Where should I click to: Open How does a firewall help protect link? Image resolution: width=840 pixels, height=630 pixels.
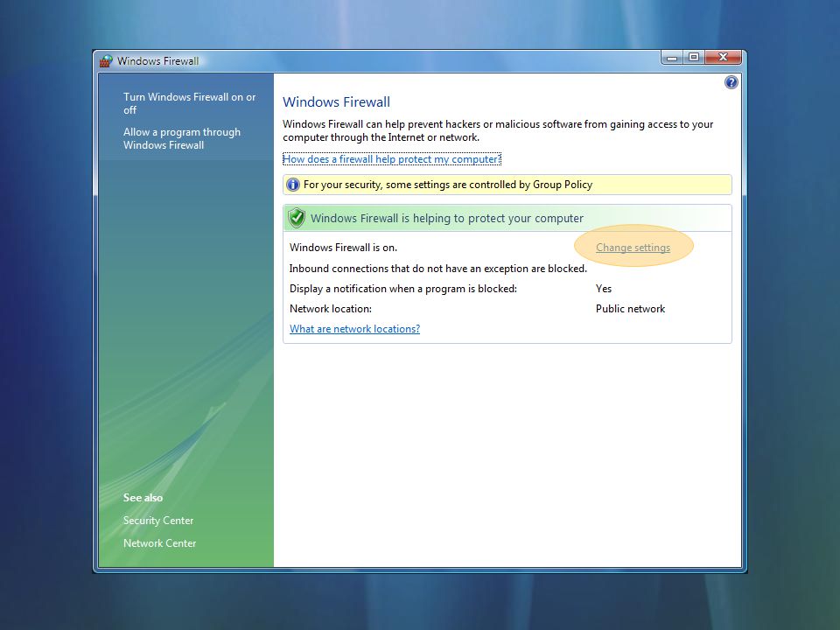coord(392,159)
